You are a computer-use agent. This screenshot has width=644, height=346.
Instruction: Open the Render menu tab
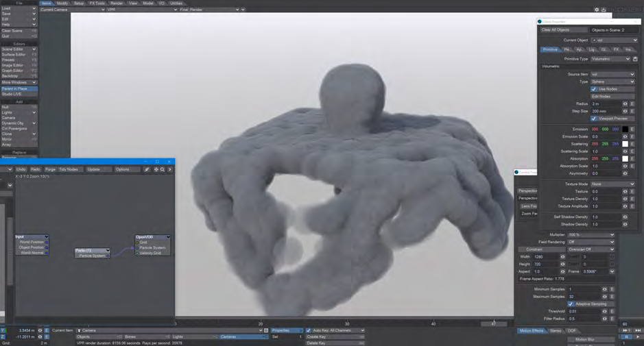(117, 3)
